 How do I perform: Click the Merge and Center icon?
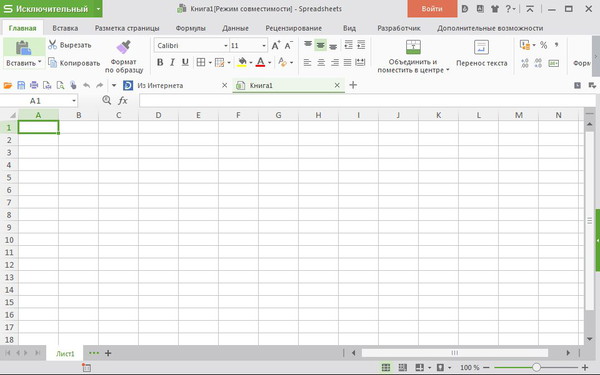click(413, 47)
